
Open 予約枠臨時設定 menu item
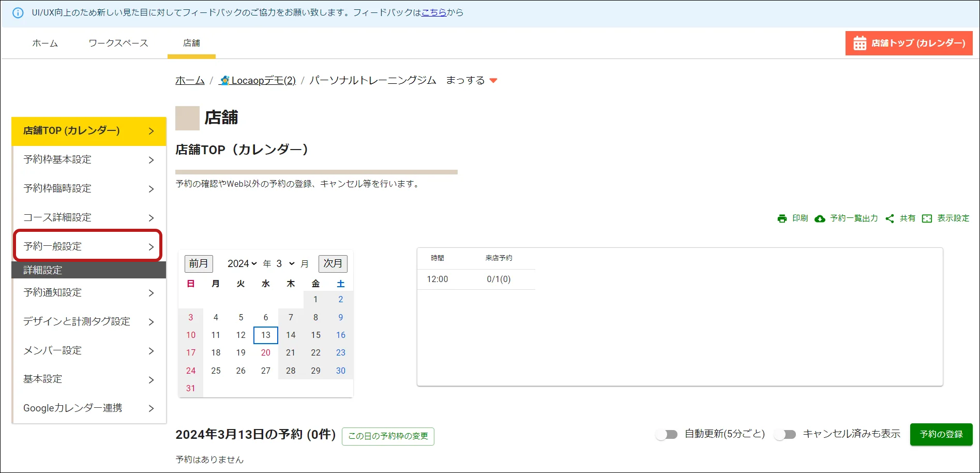(89, 189)
